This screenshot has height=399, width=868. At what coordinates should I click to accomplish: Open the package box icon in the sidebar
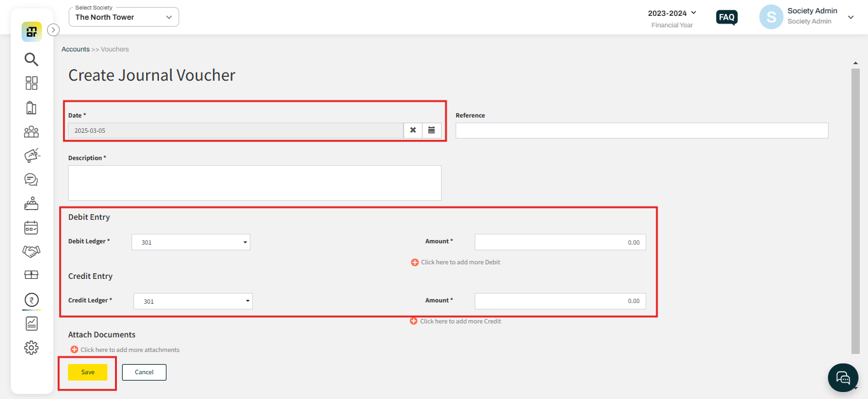coord(31,275)
